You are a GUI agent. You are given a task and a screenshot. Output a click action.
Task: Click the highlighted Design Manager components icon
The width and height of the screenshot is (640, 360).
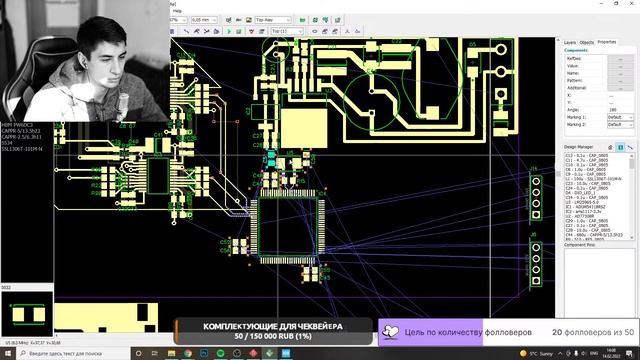[x=620, y=147]
